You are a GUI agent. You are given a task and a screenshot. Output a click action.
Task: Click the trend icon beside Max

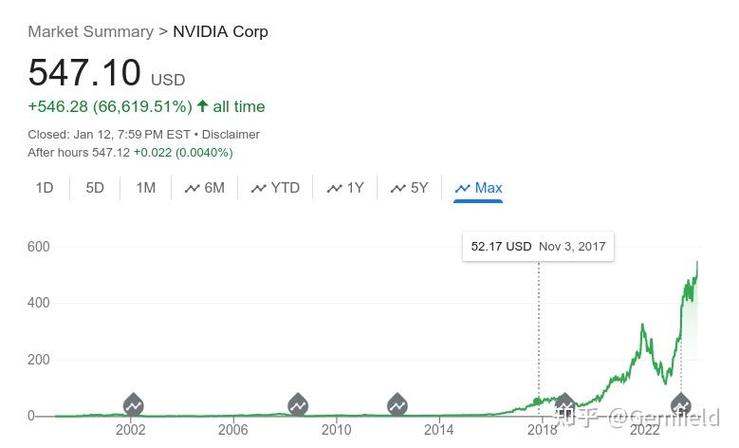point(462,188)
